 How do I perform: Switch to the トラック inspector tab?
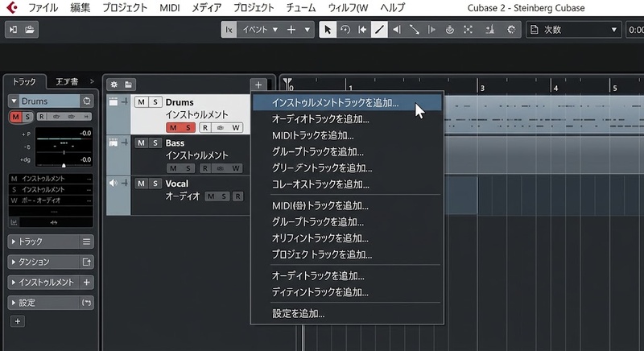click(24, 81)
